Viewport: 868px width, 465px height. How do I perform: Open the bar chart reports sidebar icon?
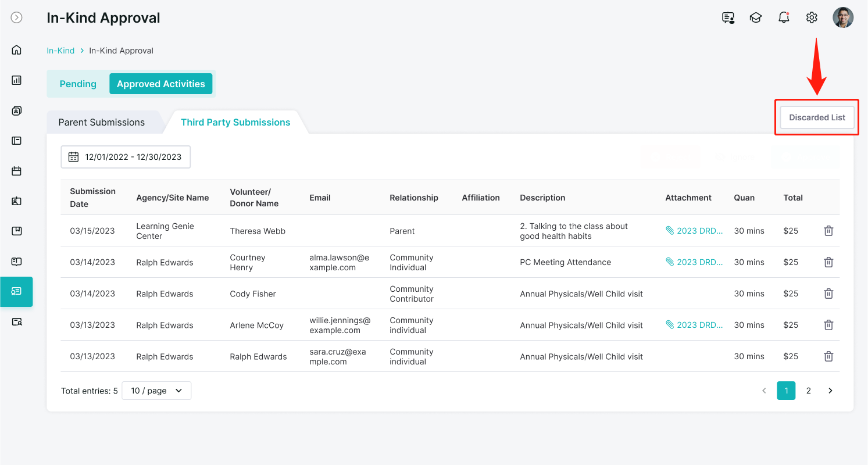point(16,80)
